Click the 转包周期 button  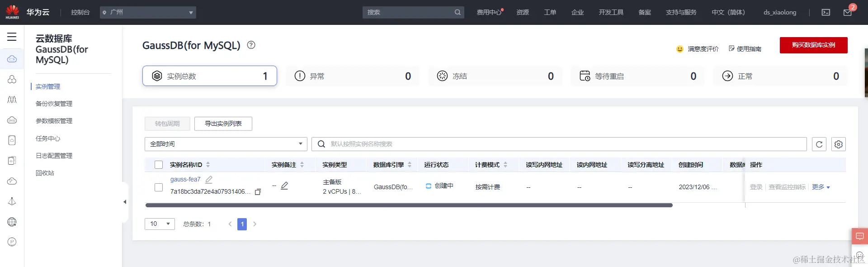(167, 124)
